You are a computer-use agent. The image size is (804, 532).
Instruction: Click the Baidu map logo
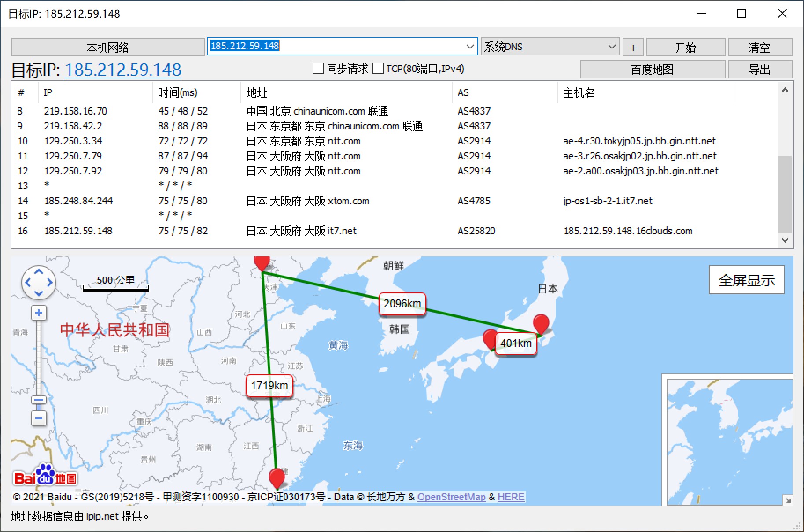[45, 475]
